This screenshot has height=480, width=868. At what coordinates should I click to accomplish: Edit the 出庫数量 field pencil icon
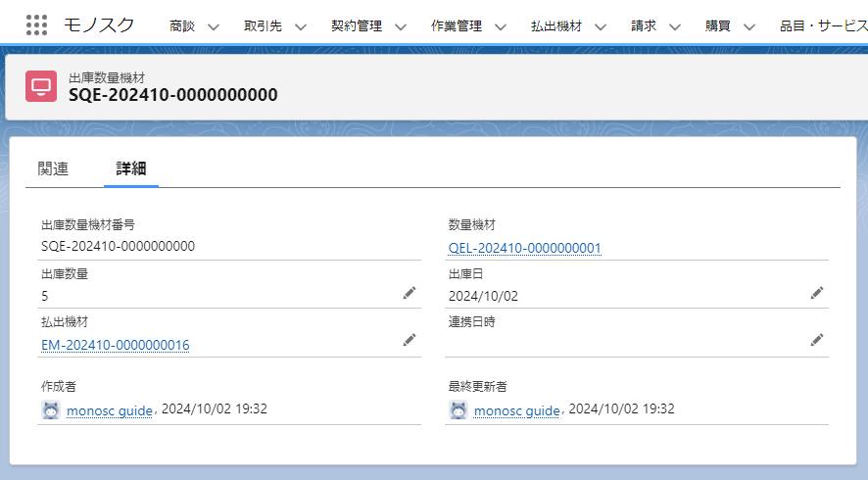[x=410, y=293]
